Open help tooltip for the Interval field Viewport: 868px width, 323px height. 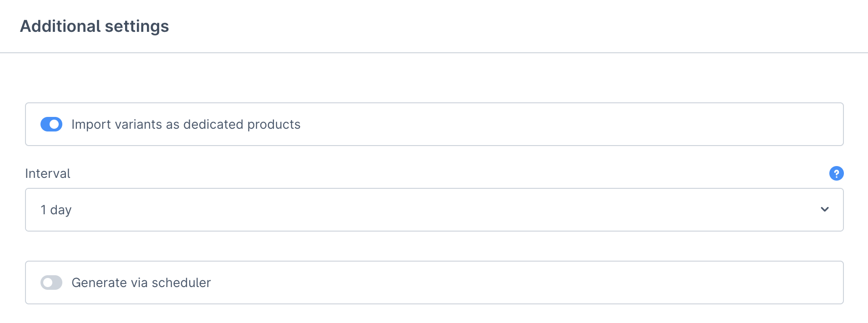point(836,173)
